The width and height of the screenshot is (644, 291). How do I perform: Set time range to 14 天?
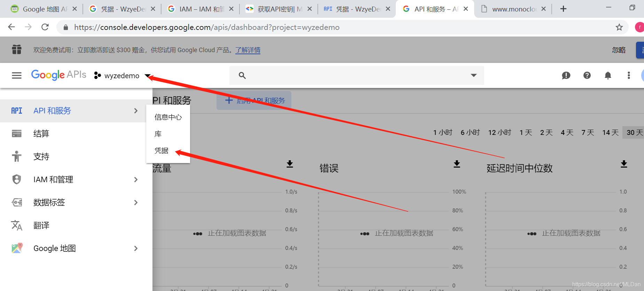point(610,132)
